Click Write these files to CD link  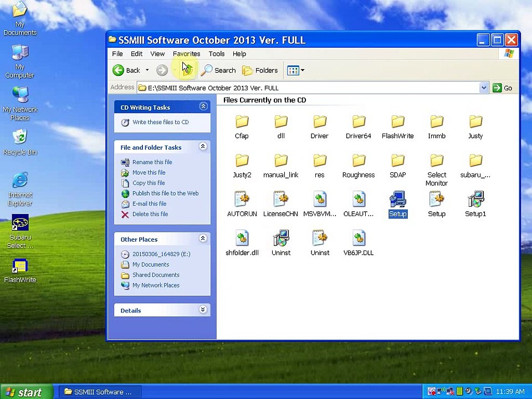[160, 122]
